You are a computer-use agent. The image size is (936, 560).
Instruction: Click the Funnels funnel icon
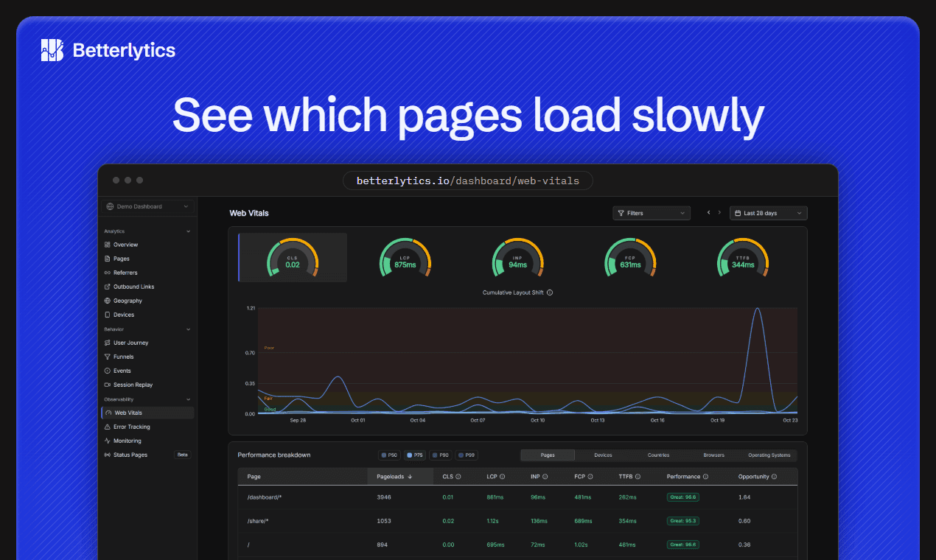(108, 357)
